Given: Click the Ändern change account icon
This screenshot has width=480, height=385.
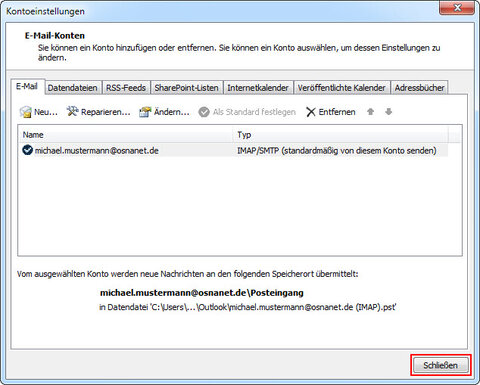Looking at the screenshot, I should [x=145, y=112].
